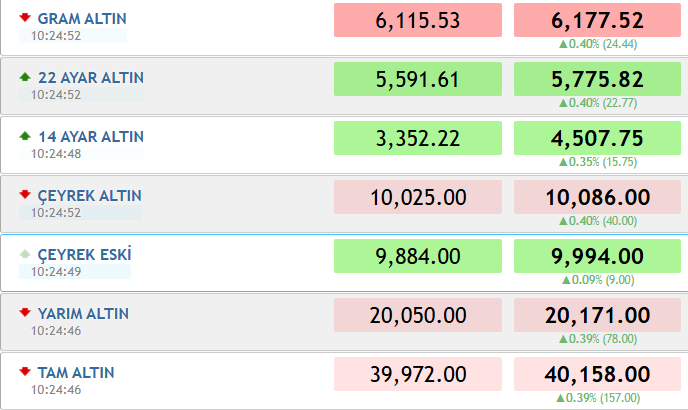Click the 10:24:46 timestamp under YARIM ALTIN
This screenshot has width=688, height=410.
pos(56,331)
